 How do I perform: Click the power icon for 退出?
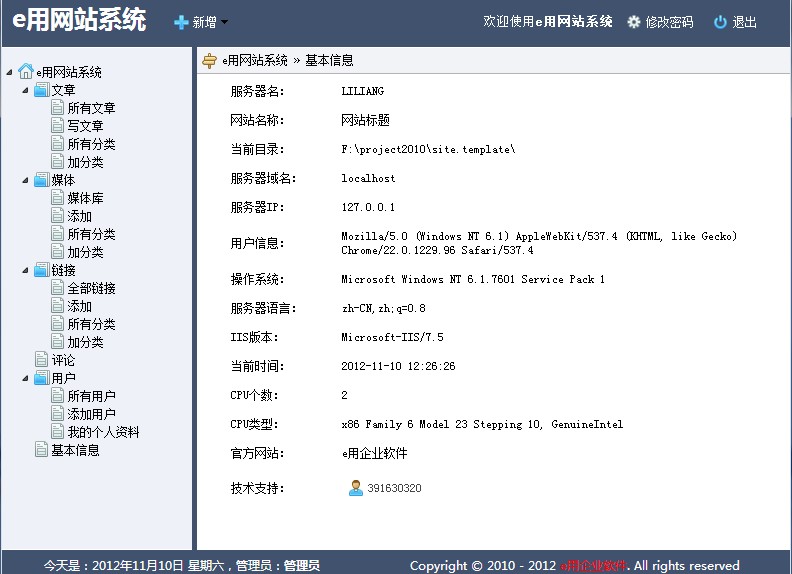click(720, 22)
